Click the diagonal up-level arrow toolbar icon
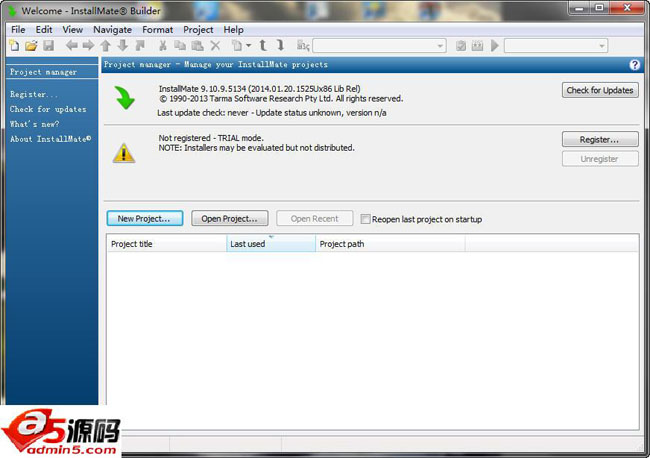650x458 pixels. [140, 45]
